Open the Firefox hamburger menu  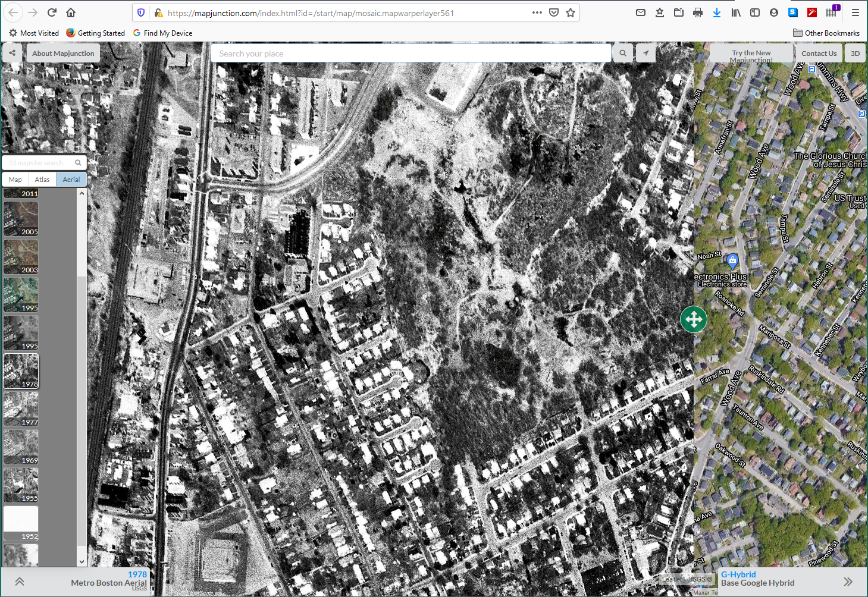pos(855,13)
